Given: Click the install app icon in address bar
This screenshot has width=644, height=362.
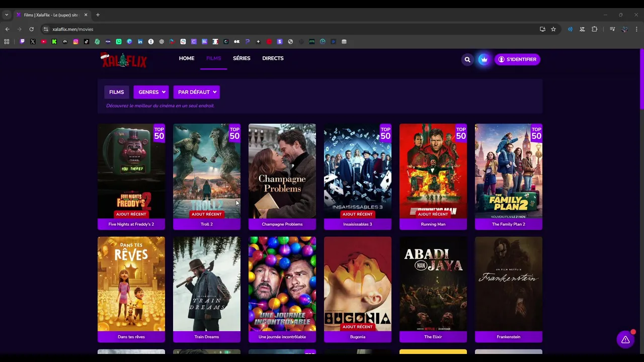Looking at the screenshot, I should pos(542,29).
